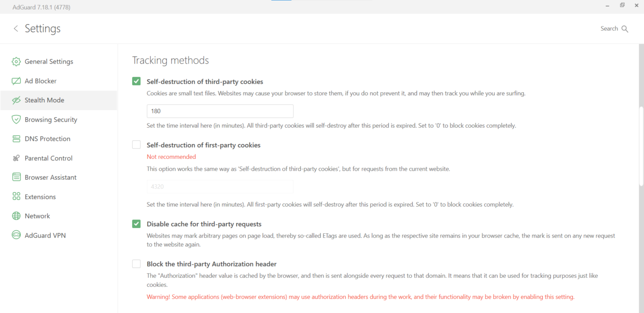Viewport: 644px width, 313px height.
Task: Uncheck Disable cache for third-party requests
Action: 136,224
